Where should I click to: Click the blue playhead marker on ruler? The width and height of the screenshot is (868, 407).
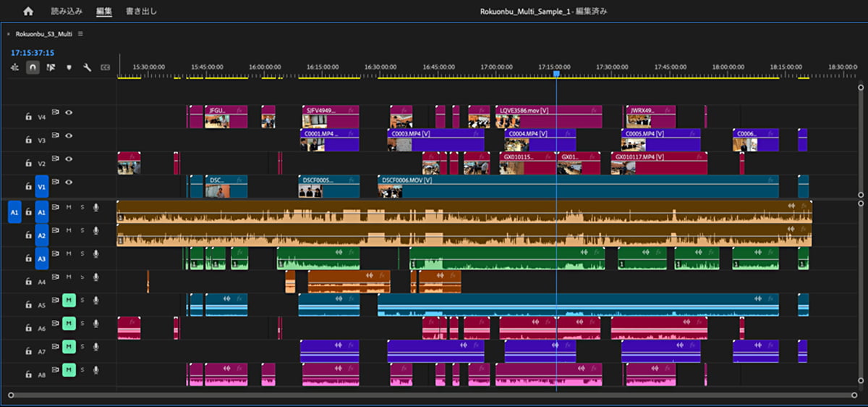click(556, 74)
